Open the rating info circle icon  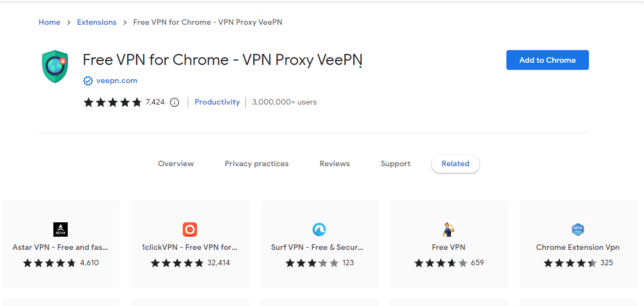click(174, 102)
